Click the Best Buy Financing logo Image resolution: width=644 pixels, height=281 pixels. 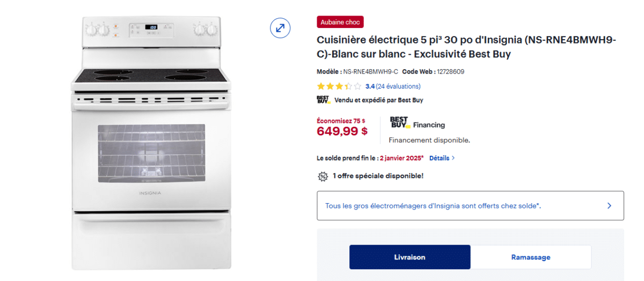click(400, 123)
